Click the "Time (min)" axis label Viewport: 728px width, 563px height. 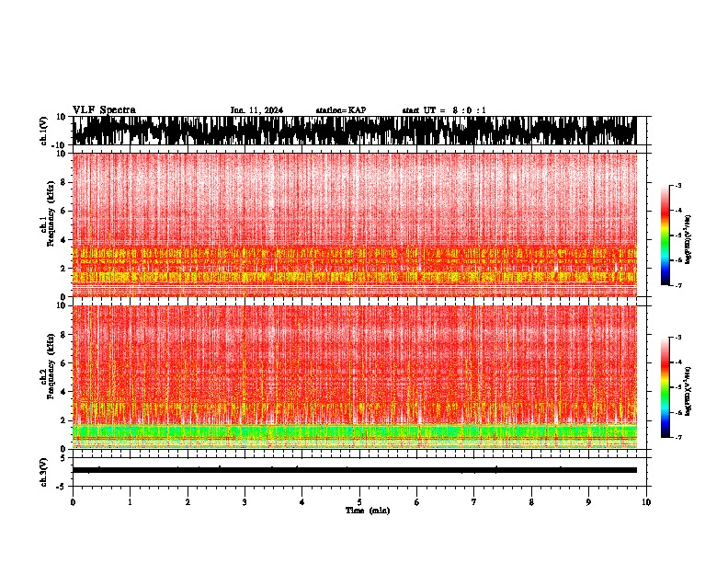pos(368,511)
